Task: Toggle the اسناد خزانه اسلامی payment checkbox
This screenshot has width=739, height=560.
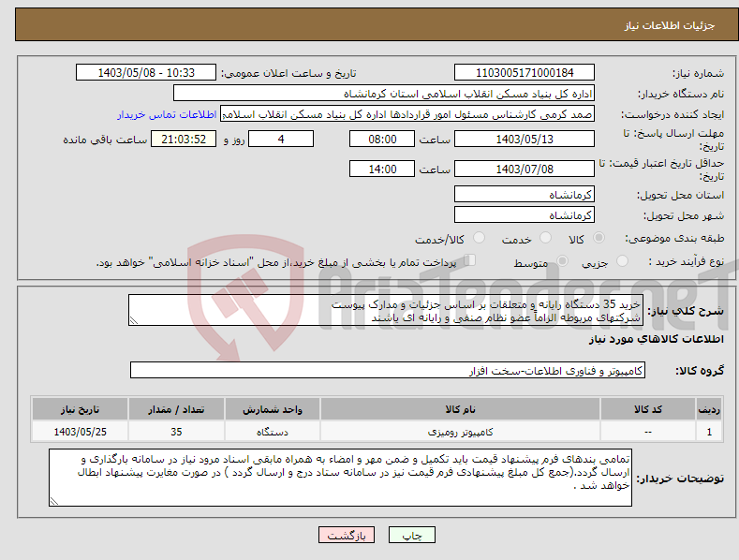Action: click(x=470, y=260)
